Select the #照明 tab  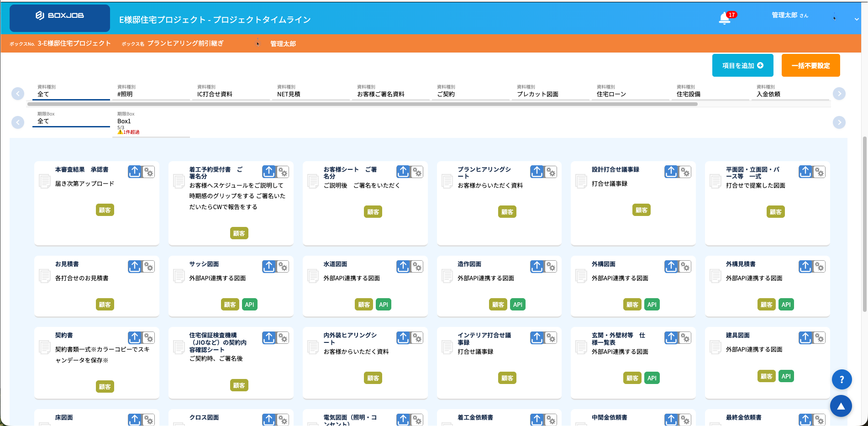(151, 91)
